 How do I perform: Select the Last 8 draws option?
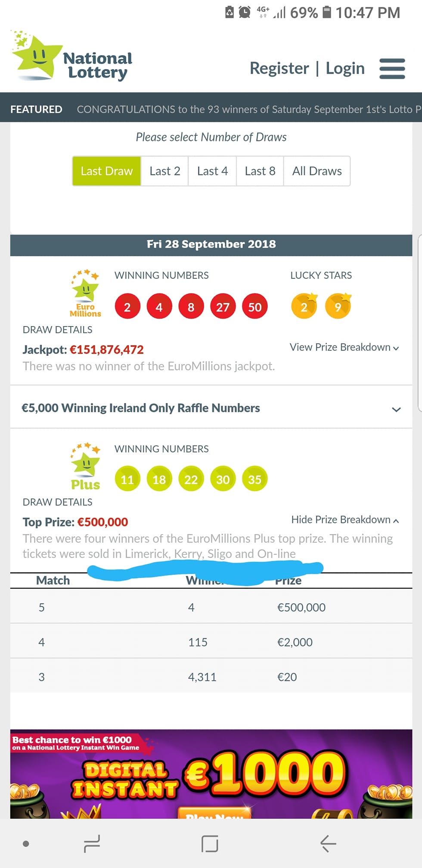tap(260, 171)
